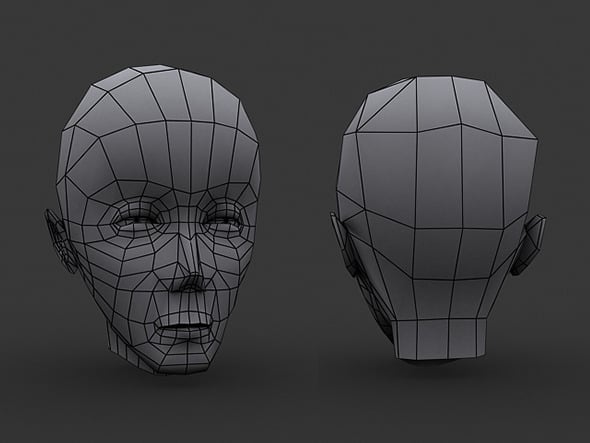Viewport: 590px width, 443px height.
Task: Click the mouth of the front-facing head
Action: point(184,328)
